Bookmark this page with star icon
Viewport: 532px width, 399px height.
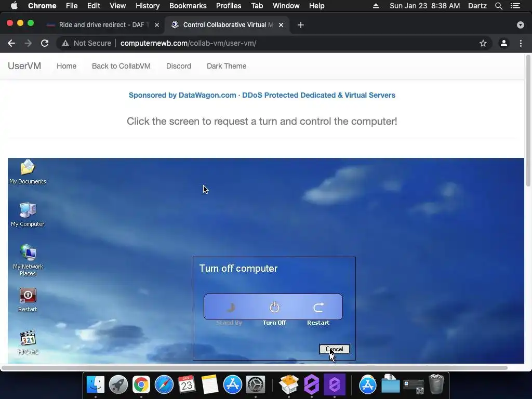[x=483, y=43]
